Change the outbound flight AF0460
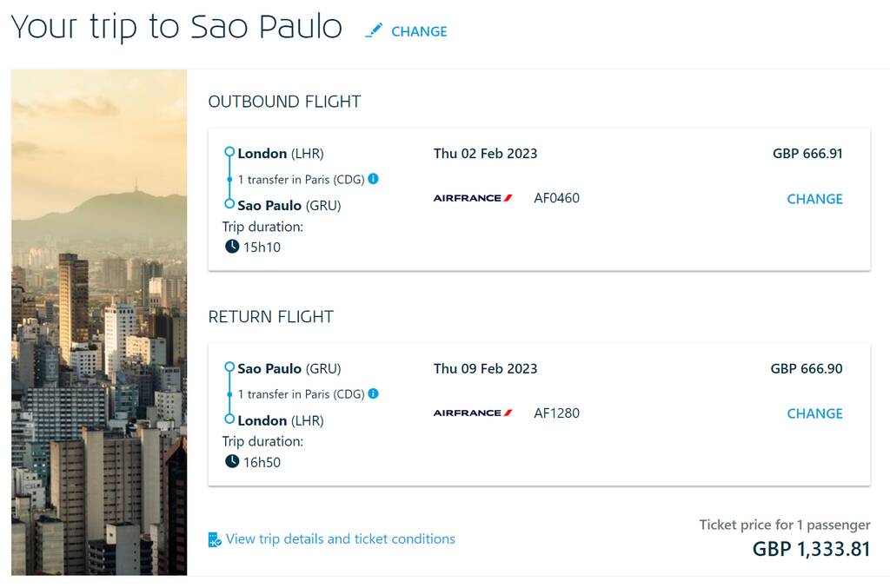 tap(814, 199)
